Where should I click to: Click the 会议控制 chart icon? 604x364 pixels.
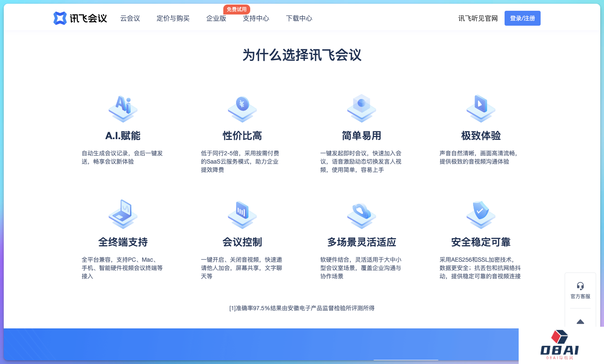click(x=242, y=214)
